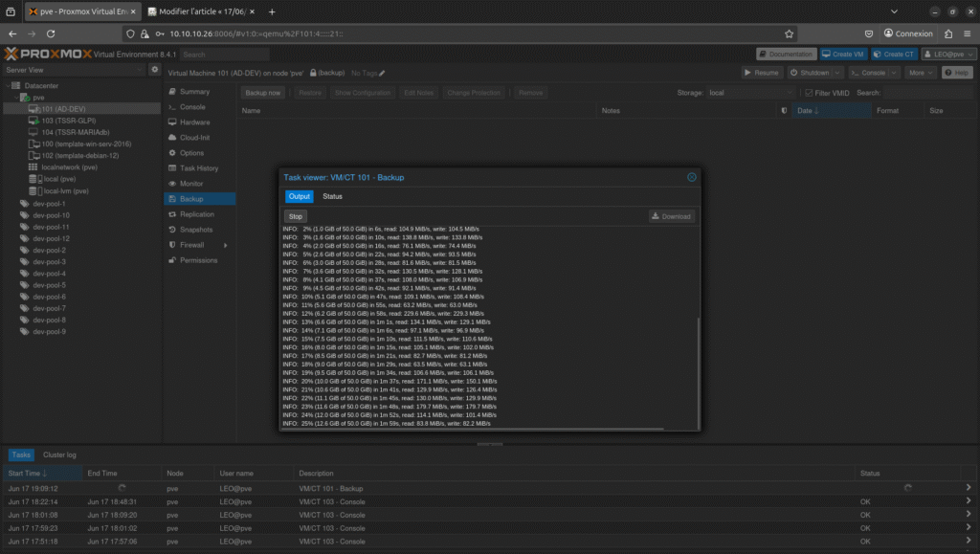Image resolution: width=980 pixels, height=554 pixels.
Task: Stop the running backup task
Action: (296, 216)
